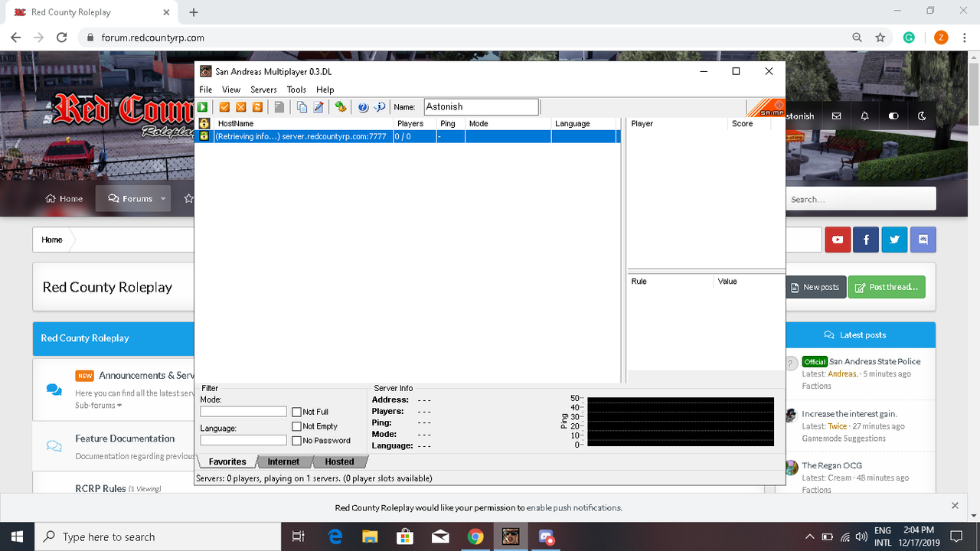Viewport: 980px width, 551px height.
Task: Click the forum moon theme icon
Action: tap(922, 116)
